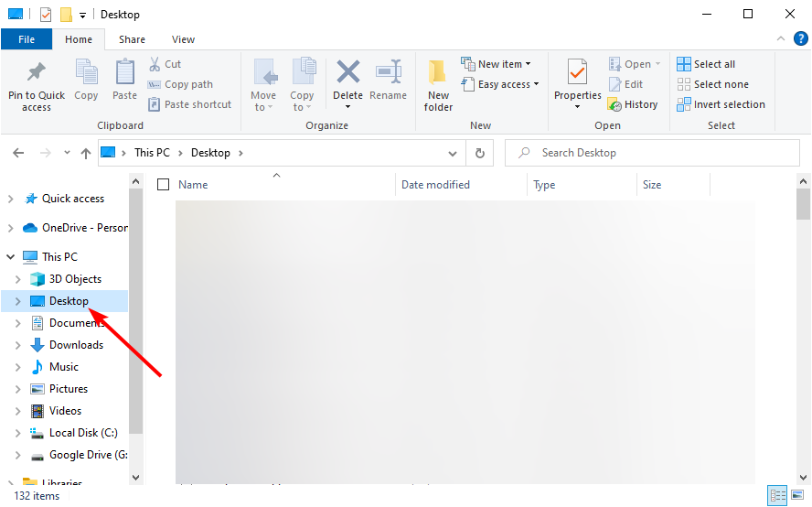Click the Copy ribbon icon
This screenshot has width=812, height=507.
(86, 72)
